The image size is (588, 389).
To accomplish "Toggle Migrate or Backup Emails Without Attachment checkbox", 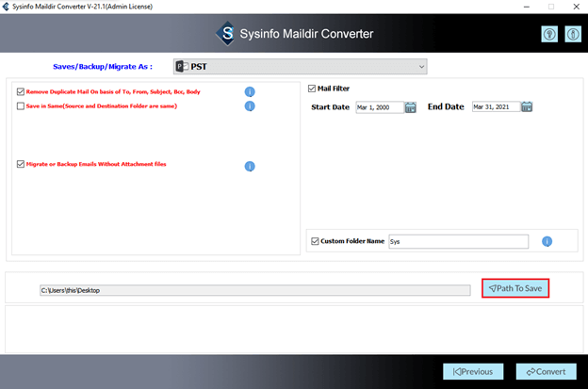I will tap(21, 164).
